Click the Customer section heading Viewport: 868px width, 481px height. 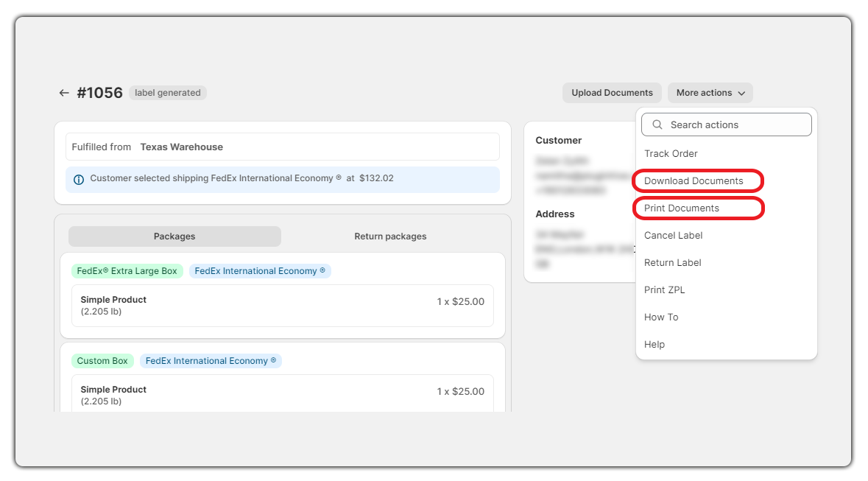pyautogui.click(x=558, y=140)
